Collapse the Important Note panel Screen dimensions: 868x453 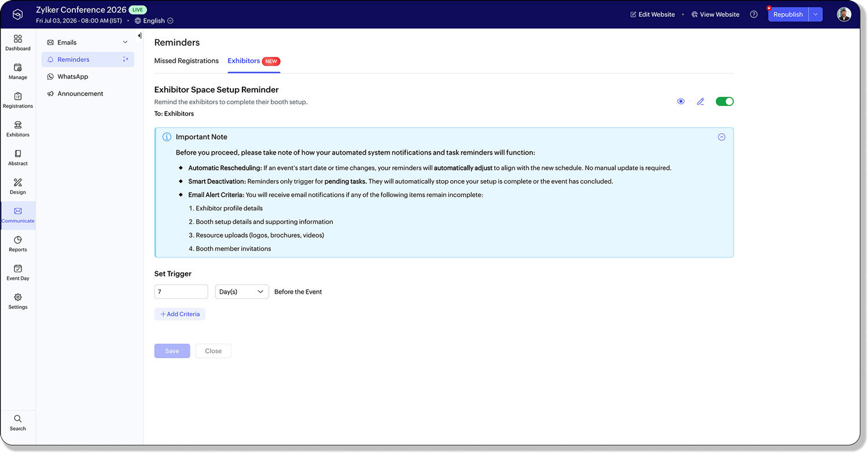pos(722,137)
